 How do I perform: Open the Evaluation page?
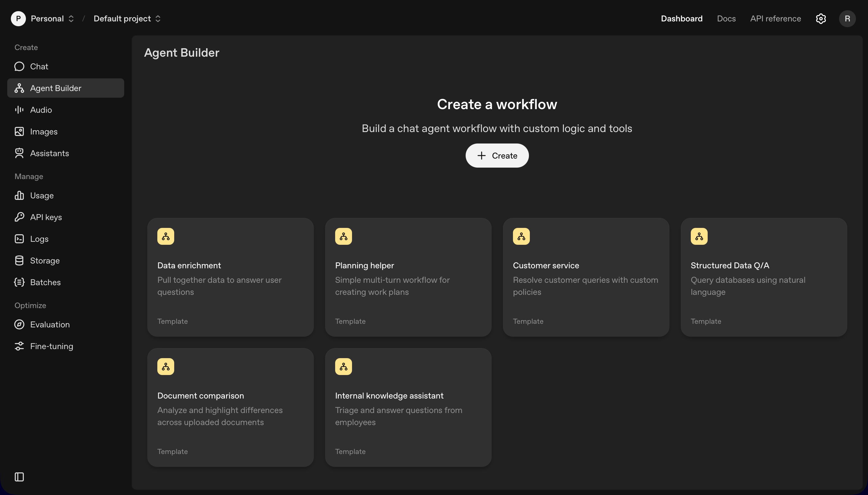point(50,324)
